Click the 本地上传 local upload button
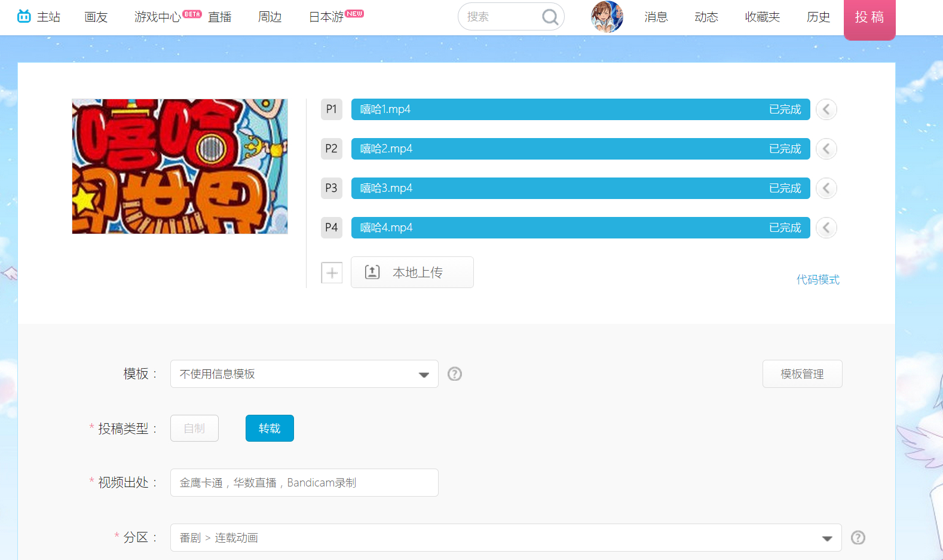The image size is (943, 560). [x=412, y=272]
